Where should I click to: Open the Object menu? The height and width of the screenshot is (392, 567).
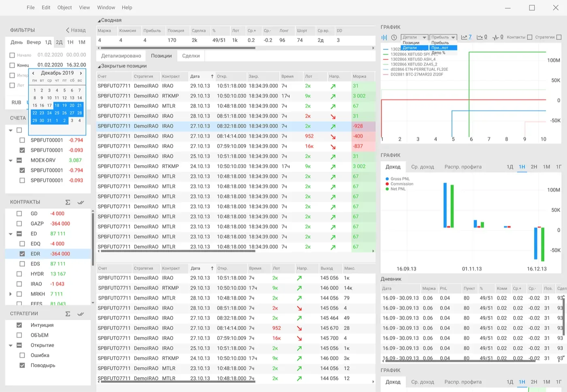pos(64,8)
